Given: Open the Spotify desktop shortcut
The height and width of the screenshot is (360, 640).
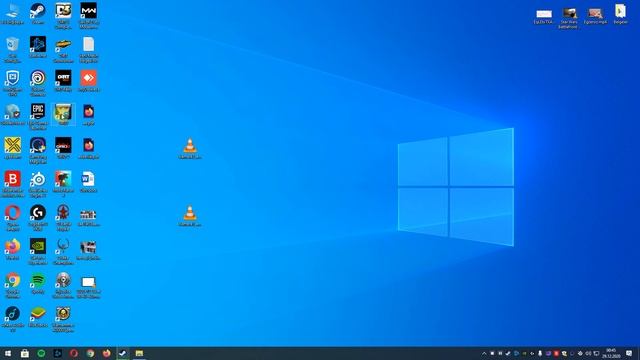Looking at the screenshot, I should pos(38,282).
